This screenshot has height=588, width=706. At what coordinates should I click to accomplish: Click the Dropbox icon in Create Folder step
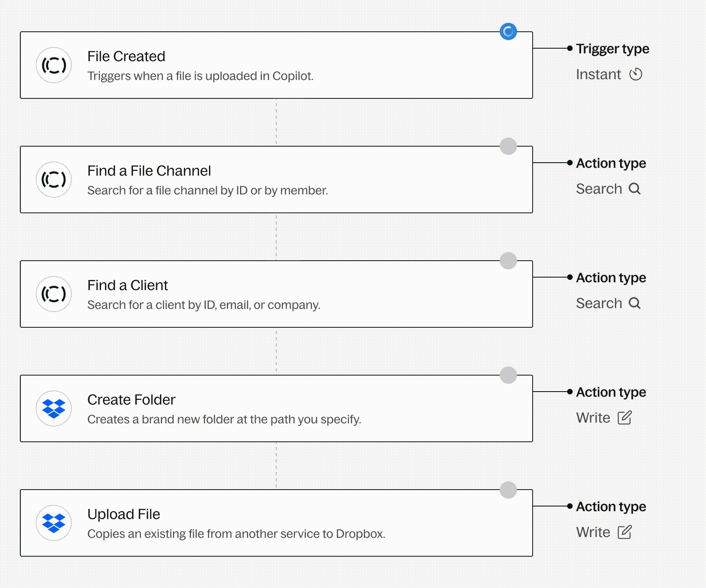click(x=54, y=408)
